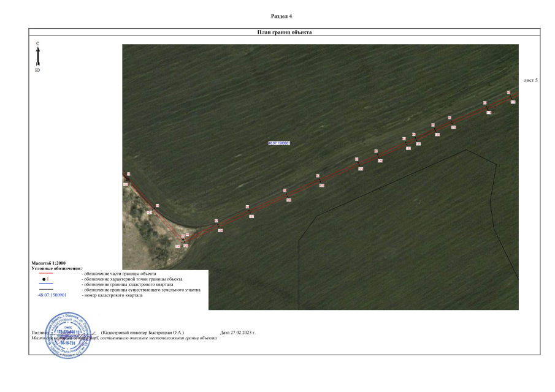Viewport: 555px width, 392px height.
Task: Select the "План границ объекта" title
Action: (285, 32)
